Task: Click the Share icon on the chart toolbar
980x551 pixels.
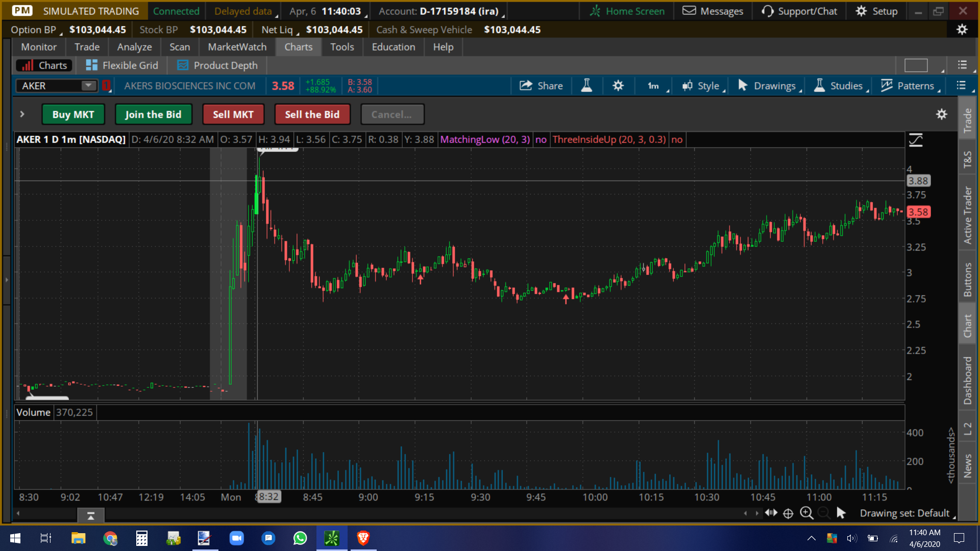Action: coord(526,86)
